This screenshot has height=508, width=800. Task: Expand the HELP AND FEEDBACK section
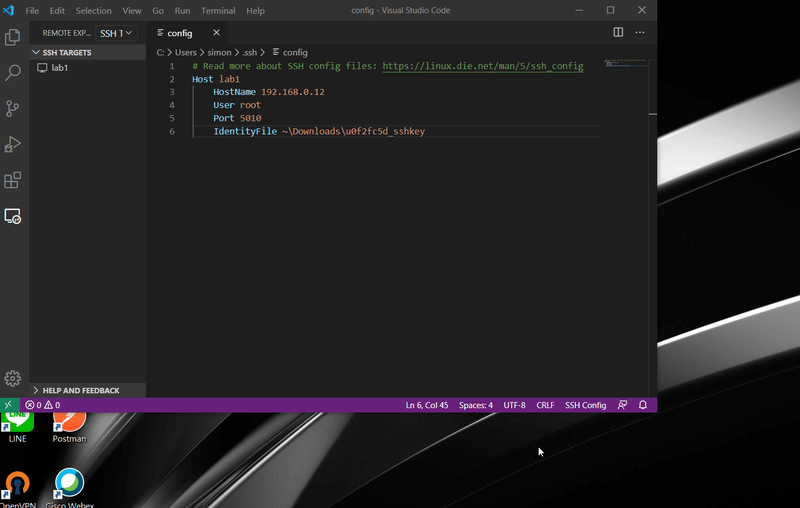87,390
